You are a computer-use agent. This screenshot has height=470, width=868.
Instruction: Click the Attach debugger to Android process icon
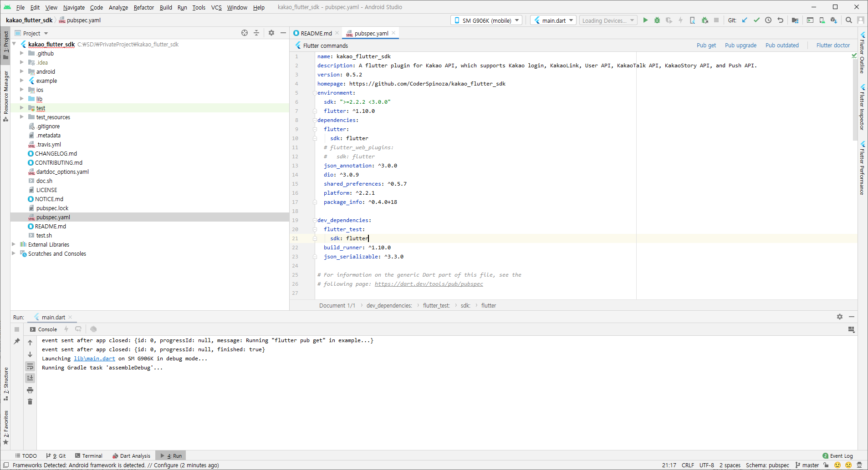click(705, 20)
